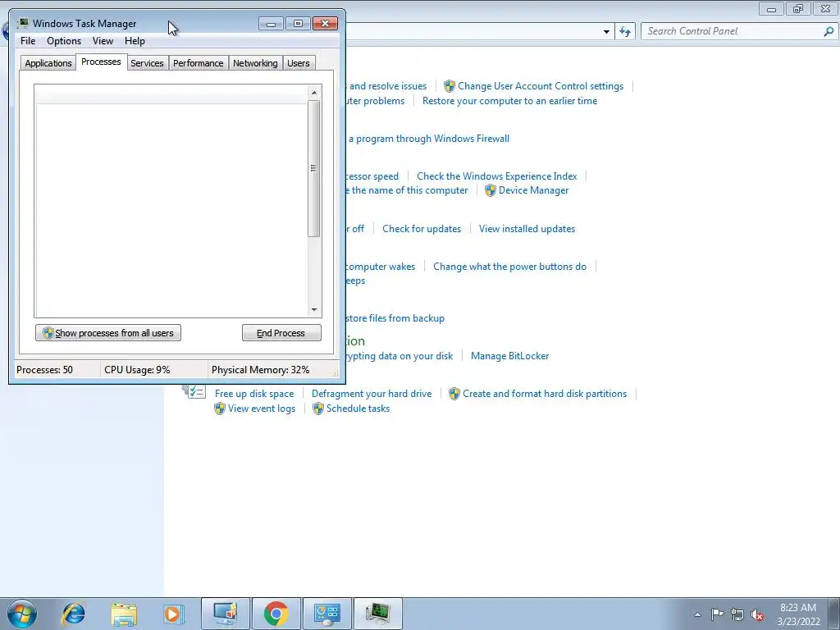Open Device Manager link

click(533, 190)
